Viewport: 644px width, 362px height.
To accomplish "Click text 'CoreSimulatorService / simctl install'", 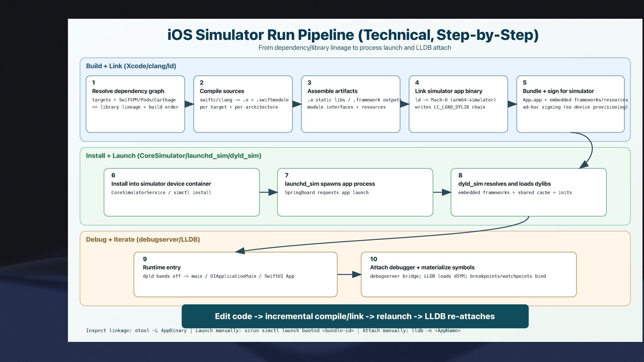I will pos(161,193).
